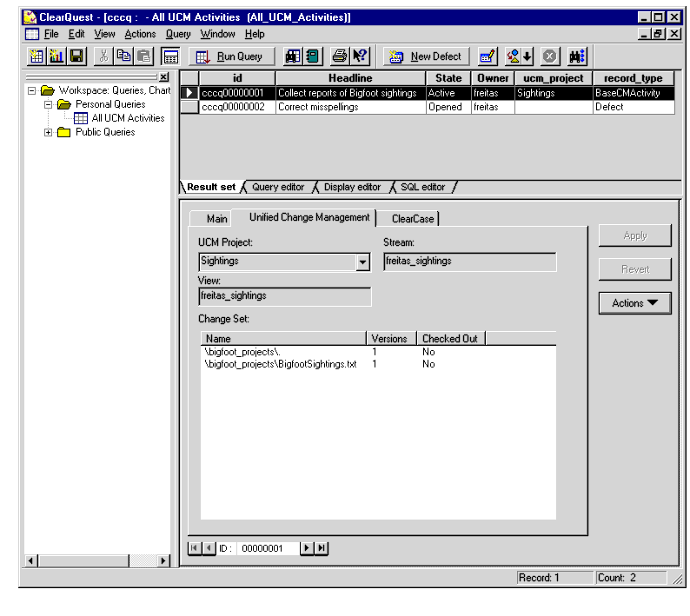Viewport: 690px width, 616px height.
Task: Click the binoculars-with-grid find icon
Action: [293, 56]
